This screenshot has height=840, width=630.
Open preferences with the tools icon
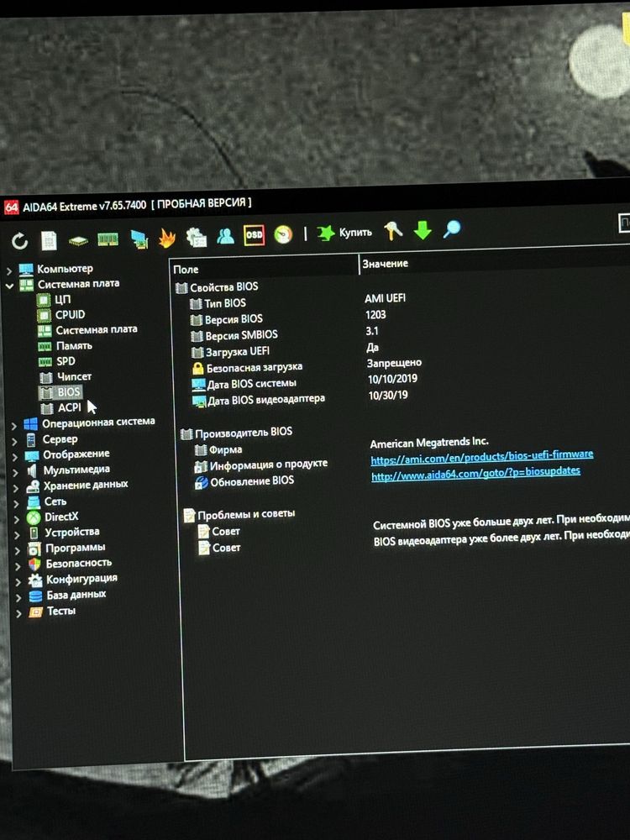click(392, 231)
